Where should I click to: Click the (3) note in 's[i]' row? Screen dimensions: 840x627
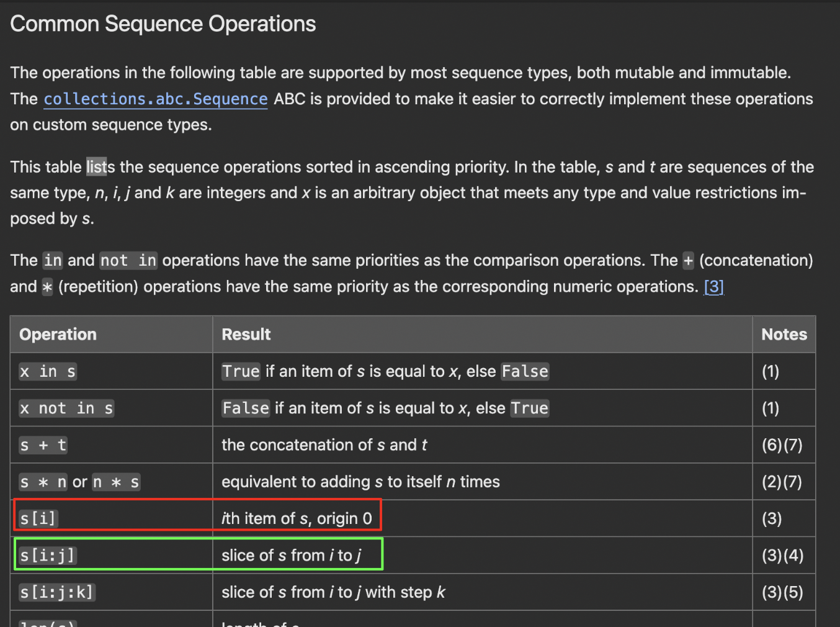tap(772, 518)
